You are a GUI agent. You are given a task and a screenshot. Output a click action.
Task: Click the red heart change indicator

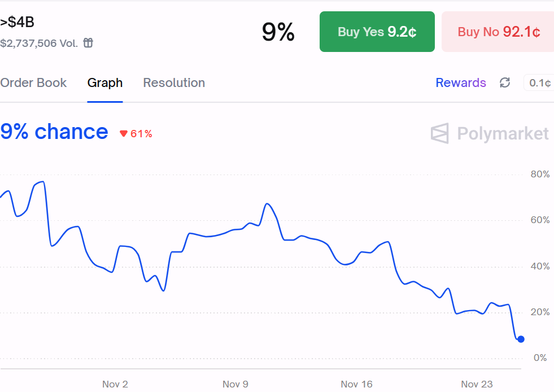pos(124,133)
